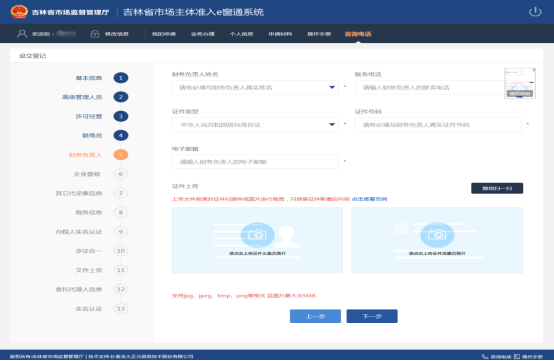This screenshot has width=554, height=361.
Task: Open the 我的申请 menu
Action: 164,34
